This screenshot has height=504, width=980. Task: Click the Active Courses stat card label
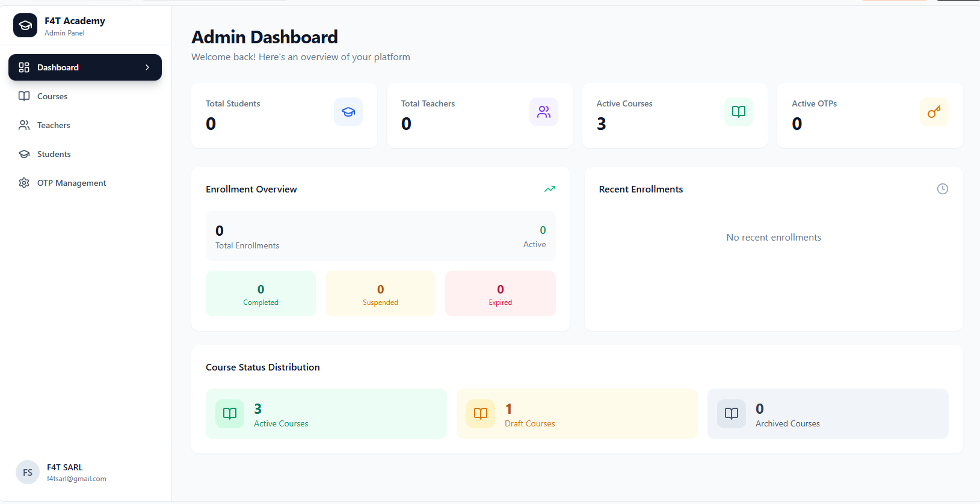coord(624,103)
